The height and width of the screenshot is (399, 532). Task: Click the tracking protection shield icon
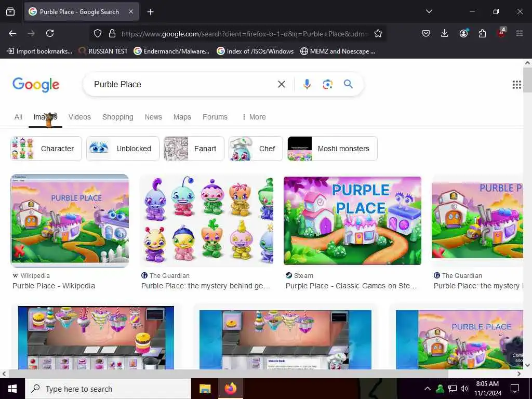coord(98,34)
